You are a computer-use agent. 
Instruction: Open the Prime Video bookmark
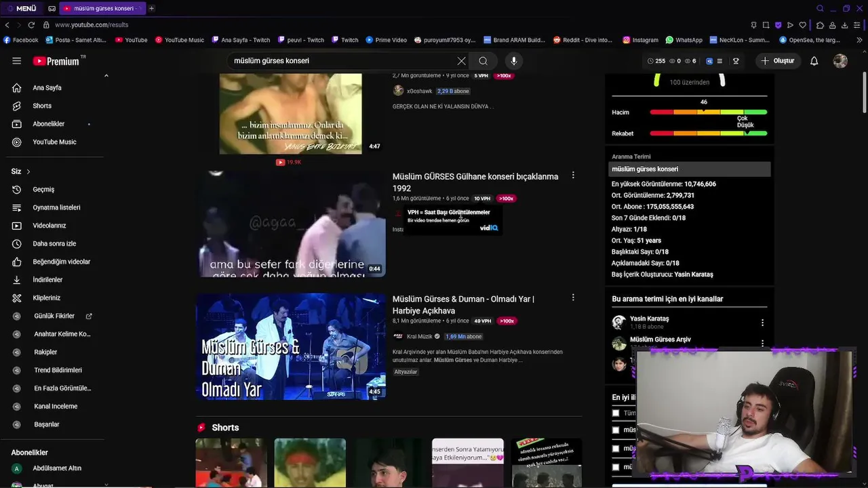pyautogui.click(x=387, y=40)
